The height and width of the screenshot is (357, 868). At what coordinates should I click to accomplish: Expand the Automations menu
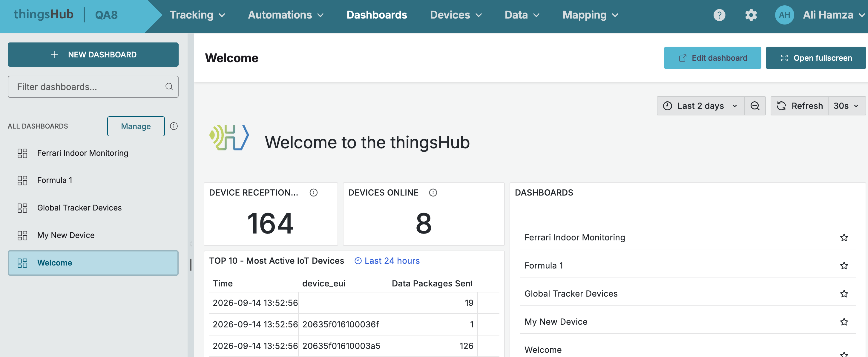(286, 15)
